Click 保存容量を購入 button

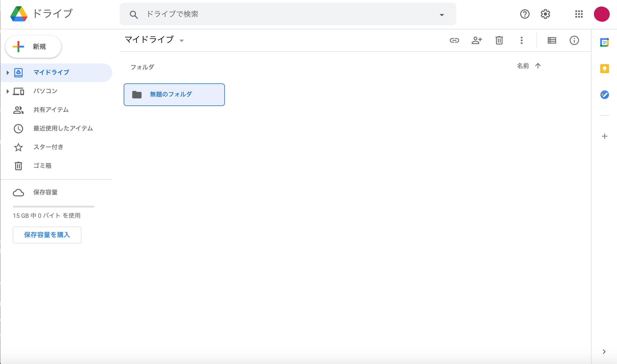coord(47,235)
